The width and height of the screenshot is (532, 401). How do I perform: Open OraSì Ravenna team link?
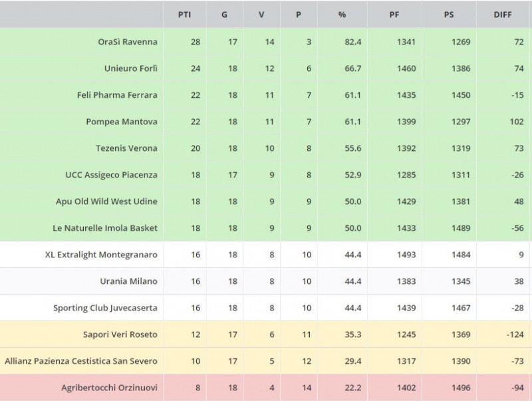pyautogui.click(x=128, y=42)
